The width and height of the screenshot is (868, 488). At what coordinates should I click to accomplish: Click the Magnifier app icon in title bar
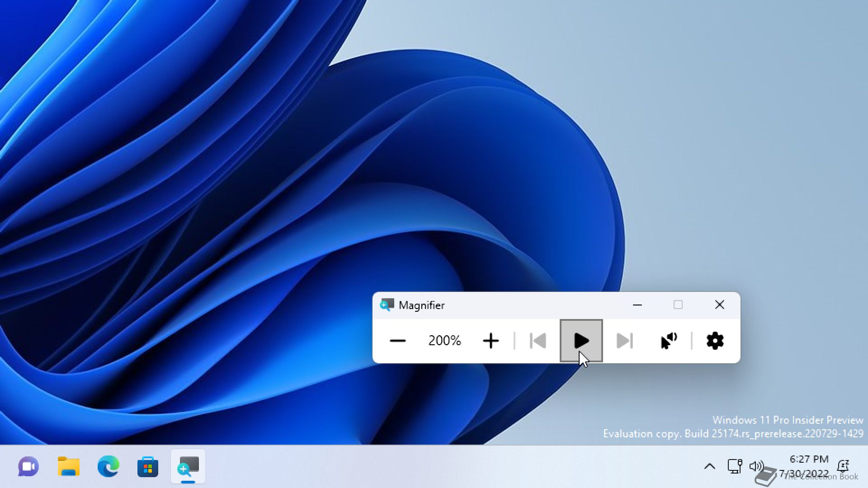387,305
